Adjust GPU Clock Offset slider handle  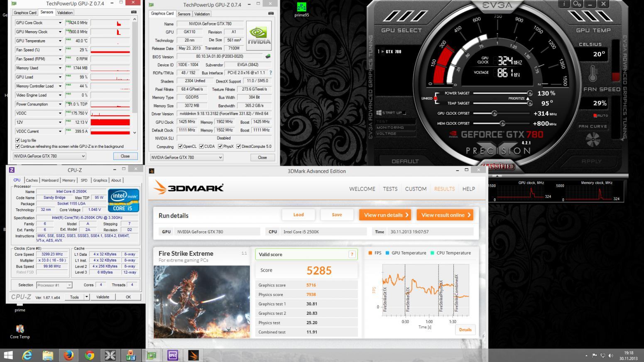point(494,113)
